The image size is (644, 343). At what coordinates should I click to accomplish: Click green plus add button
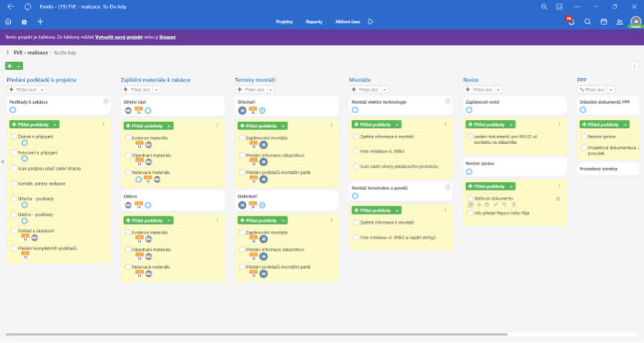[x=10, y=66]
